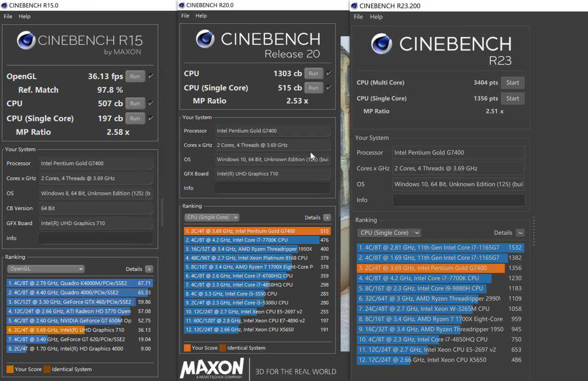Toggle the R15 CPU (Single Core) checkbox
Screen dimensions: 588x381
151,118
